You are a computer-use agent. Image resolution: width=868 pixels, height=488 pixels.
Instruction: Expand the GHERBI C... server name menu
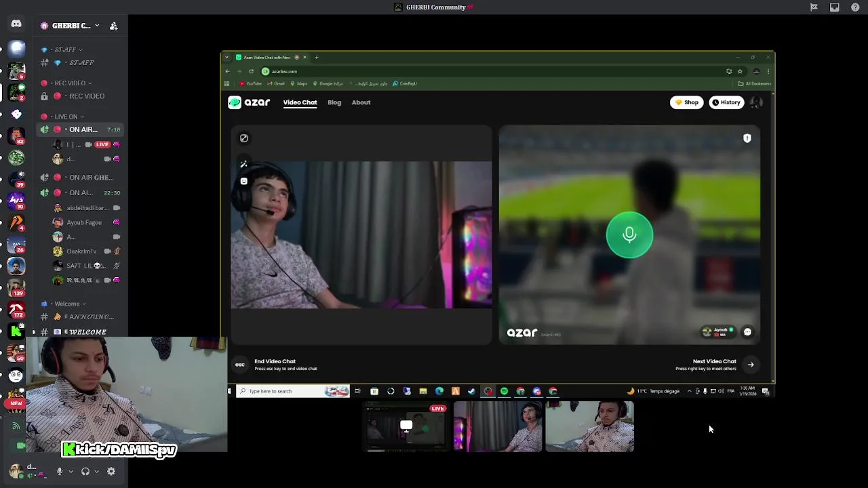(x=97, y=26)
